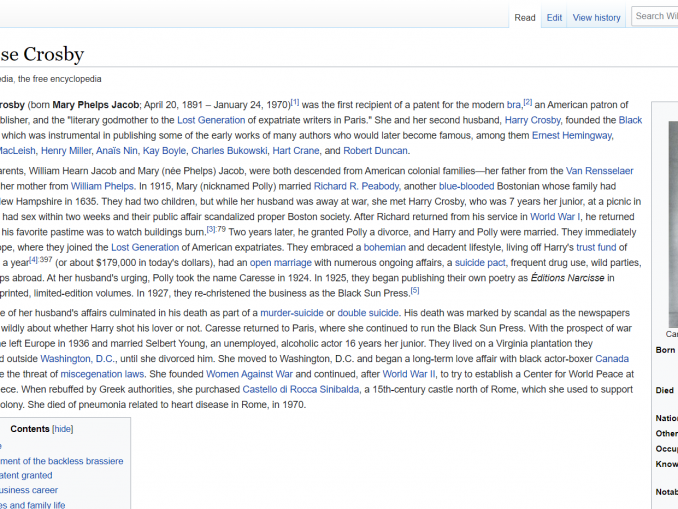Open the Henry Miller article link
This screenshot has height=509, width=678.
pyautogui.click(x=66, y=151)
